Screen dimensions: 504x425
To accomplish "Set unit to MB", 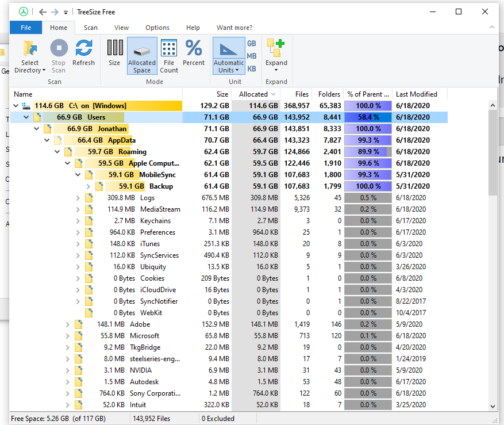I will coord(251,56).
